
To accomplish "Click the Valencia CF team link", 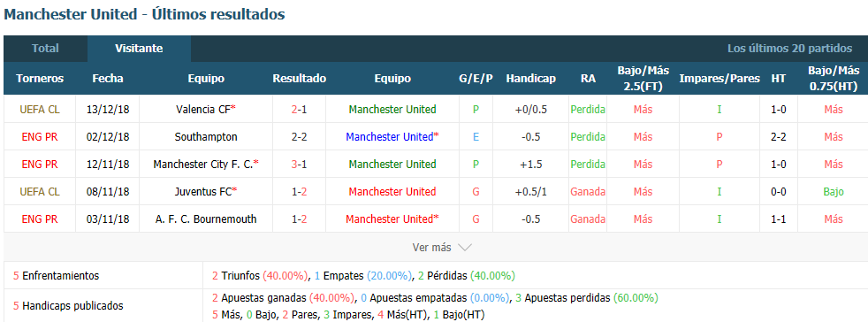I will (x=202, y=109).
